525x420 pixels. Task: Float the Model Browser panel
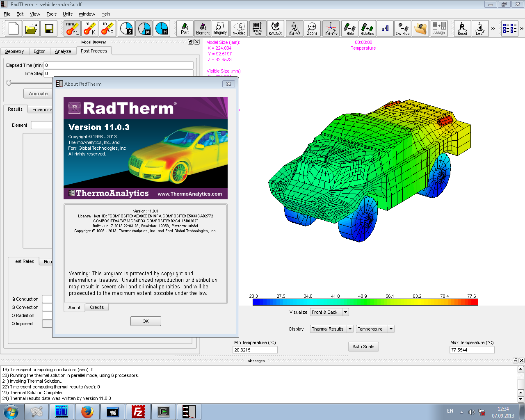191,42
